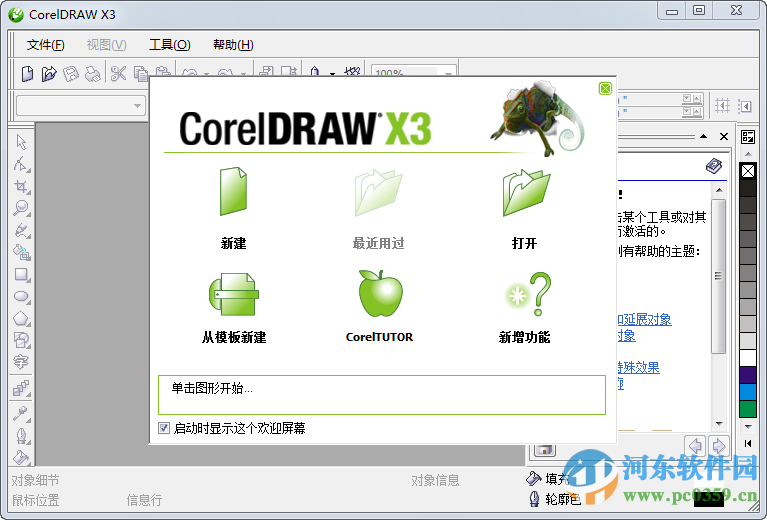
Task: Open the 视图(V) menu
Action: click(x=106, y=45)
